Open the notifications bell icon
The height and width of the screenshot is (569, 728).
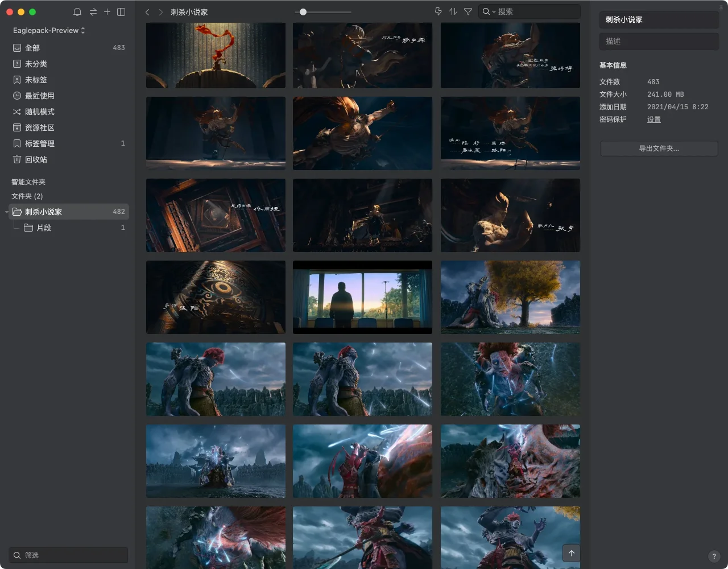click(77, 12)
